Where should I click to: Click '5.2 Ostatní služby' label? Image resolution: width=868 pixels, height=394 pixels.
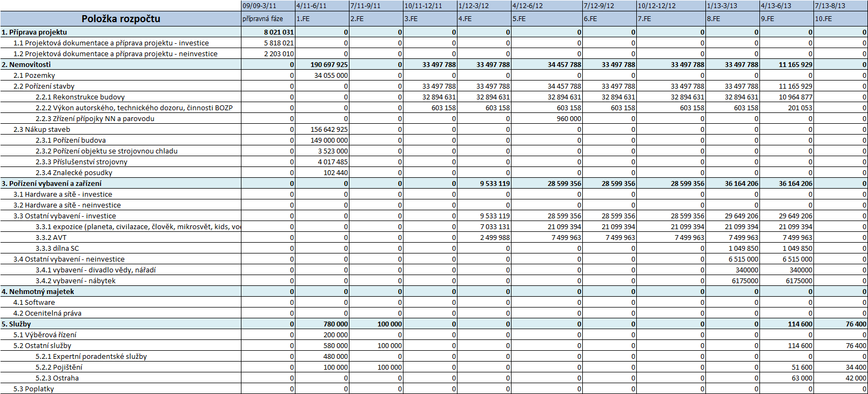point(42,345)
